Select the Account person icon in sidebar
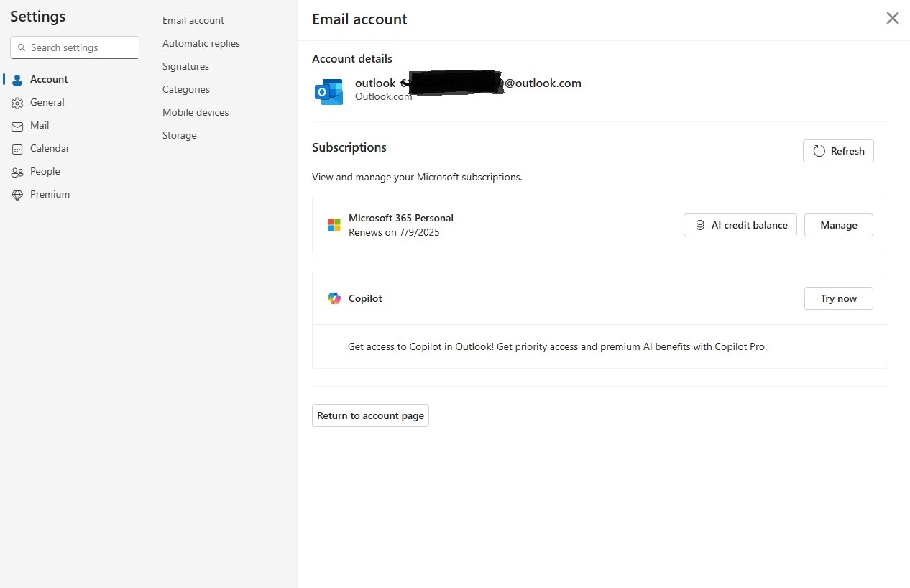The width and height of the screenshot is (910, 588). coord(17,79)
